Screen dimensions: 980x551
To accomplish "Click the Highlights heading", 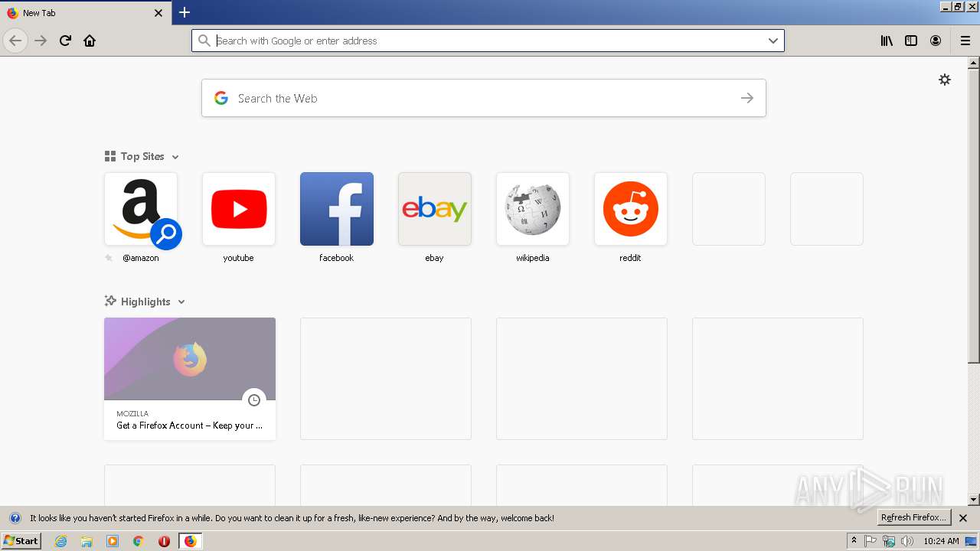I will (x=145, y=302).
